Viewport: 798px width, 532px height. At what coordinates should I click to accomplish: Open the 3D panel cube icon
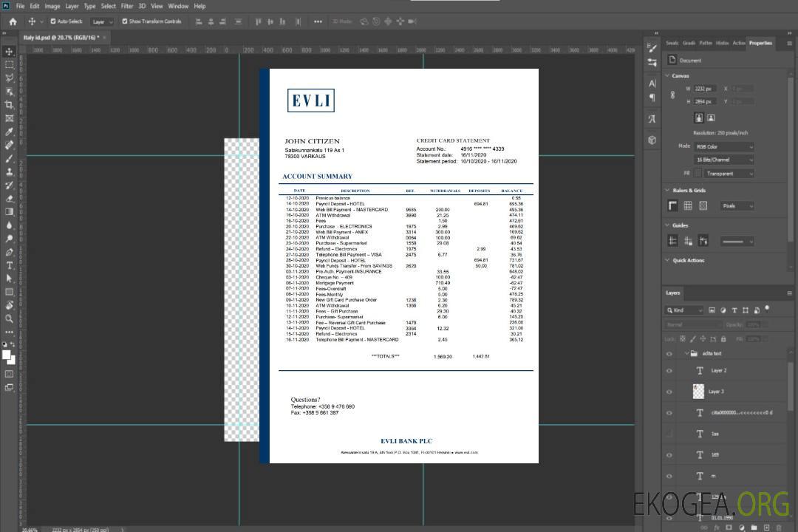point(652,140)
